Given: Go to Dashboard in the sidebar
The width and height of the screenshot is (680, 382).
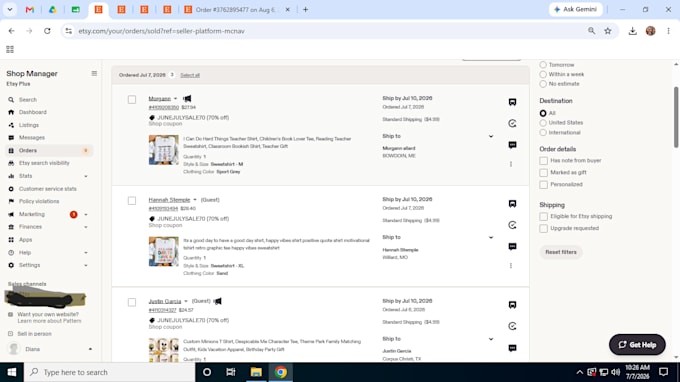Looking at the screenshot, I should pos(33,112).
